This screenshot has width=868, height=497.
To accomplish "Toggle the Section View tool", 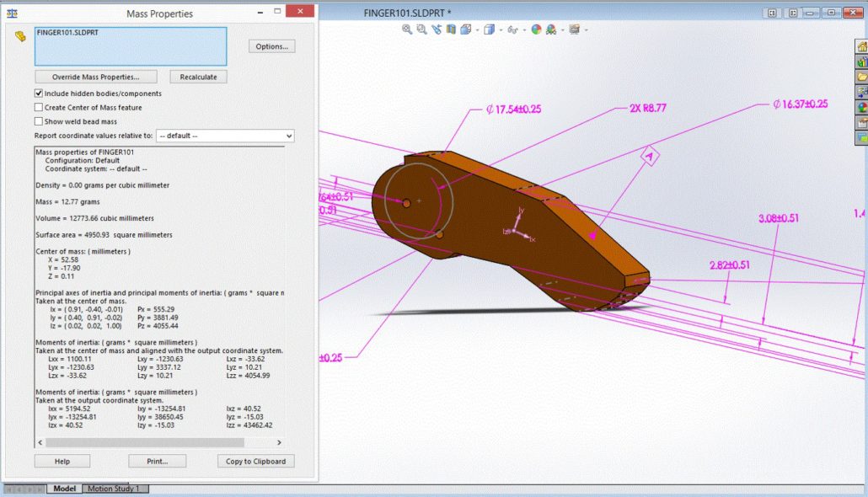I will tap(451, 29).
